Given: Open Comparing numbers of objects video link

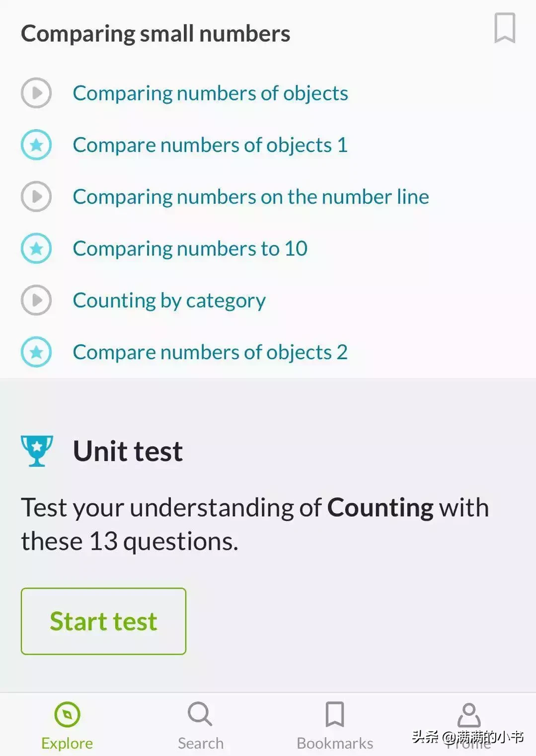Looking at the screenshot, I should (210, 93).
